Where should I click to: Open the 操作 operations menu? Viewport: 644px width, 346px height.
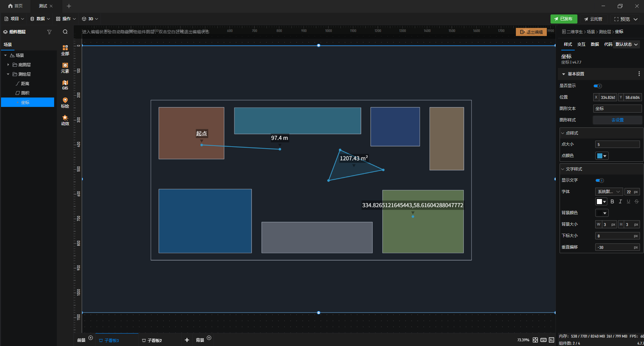pyautogui.click(x=66, y=19)
